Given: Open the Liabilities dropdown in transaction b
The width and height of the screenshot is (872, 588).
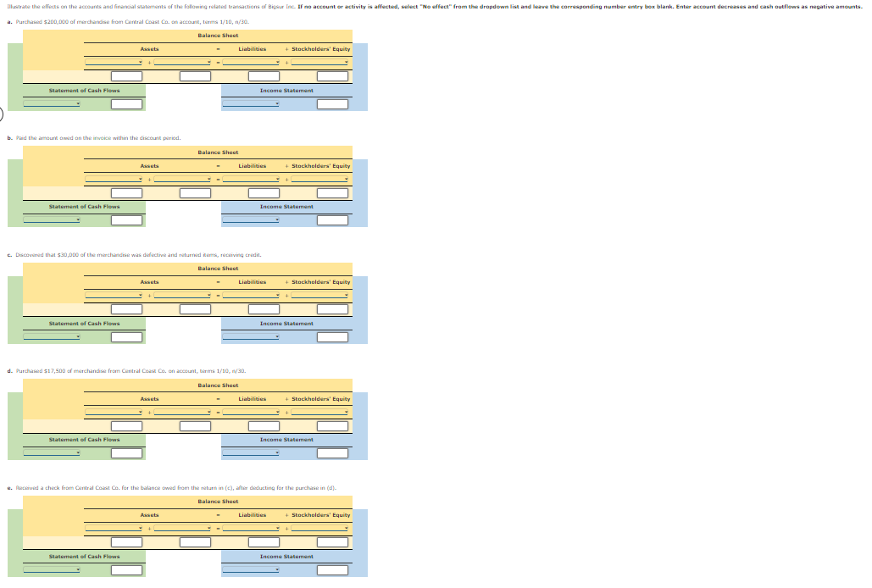Looking at the screenshot, I should pos(250,178).
